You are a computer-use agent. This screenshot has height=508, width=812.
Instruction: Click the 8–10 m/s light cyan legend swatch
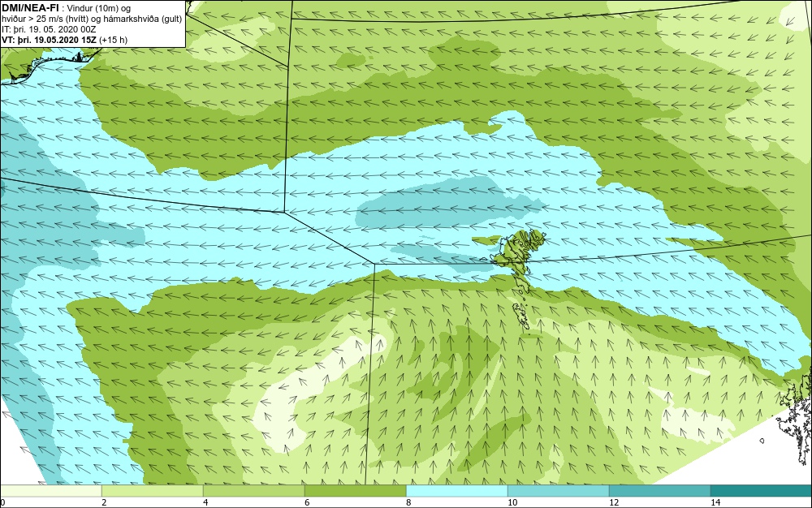[x=456, y=490]
